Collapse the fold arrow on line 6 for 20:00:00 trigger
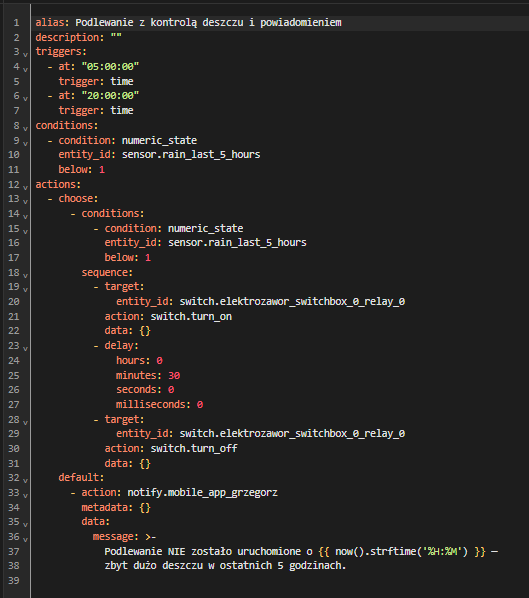This screenshot has width=529, height=598. pos(25,98)
